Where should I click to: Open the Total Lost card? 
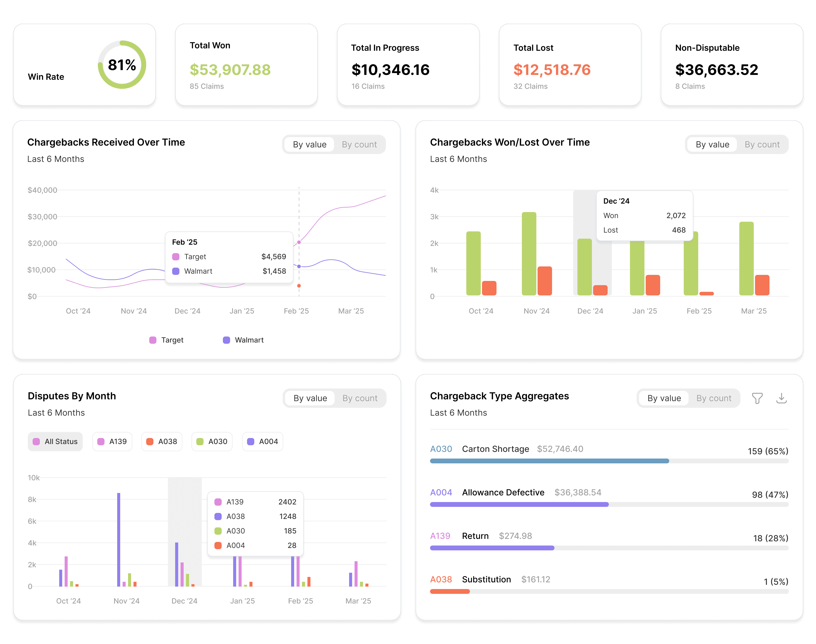click(x=570, y=64)
